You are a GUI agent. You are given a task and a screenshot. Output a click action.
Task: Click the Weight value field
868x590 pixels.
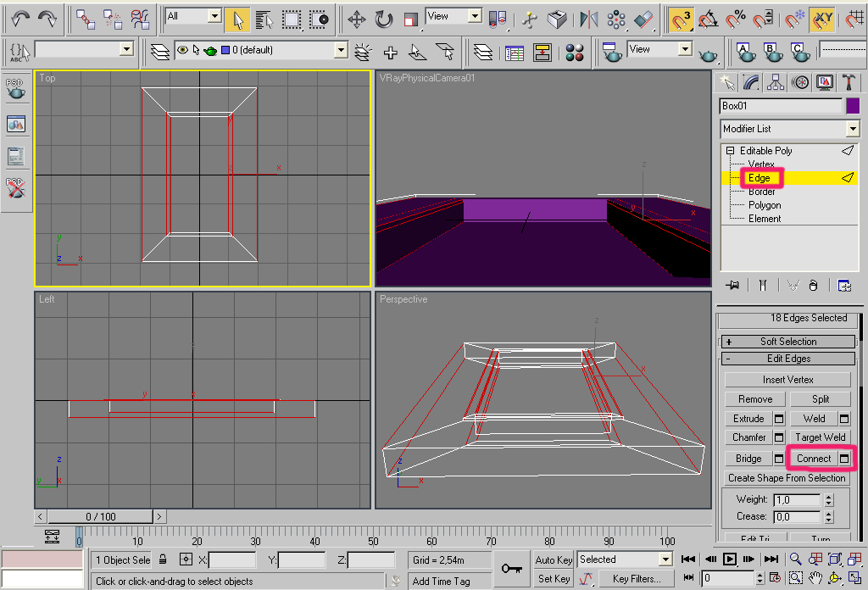[797, 500]
